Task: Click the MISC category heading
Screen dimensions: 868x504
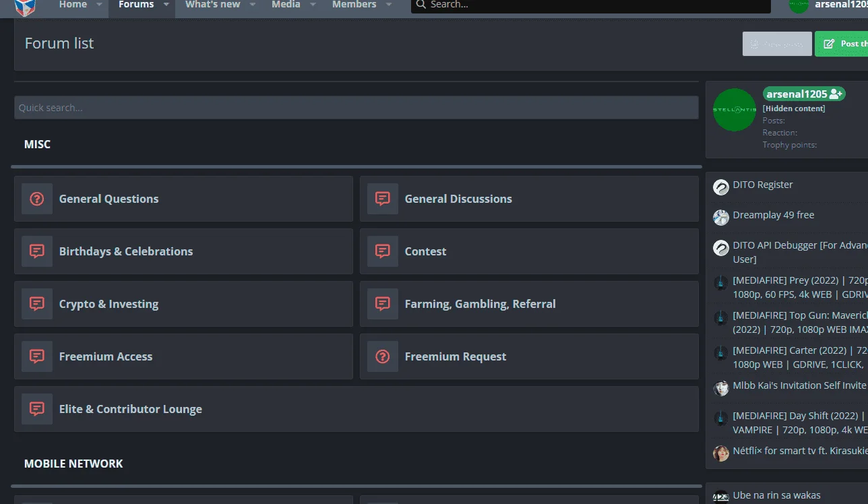Action: (x=37, y=144)
